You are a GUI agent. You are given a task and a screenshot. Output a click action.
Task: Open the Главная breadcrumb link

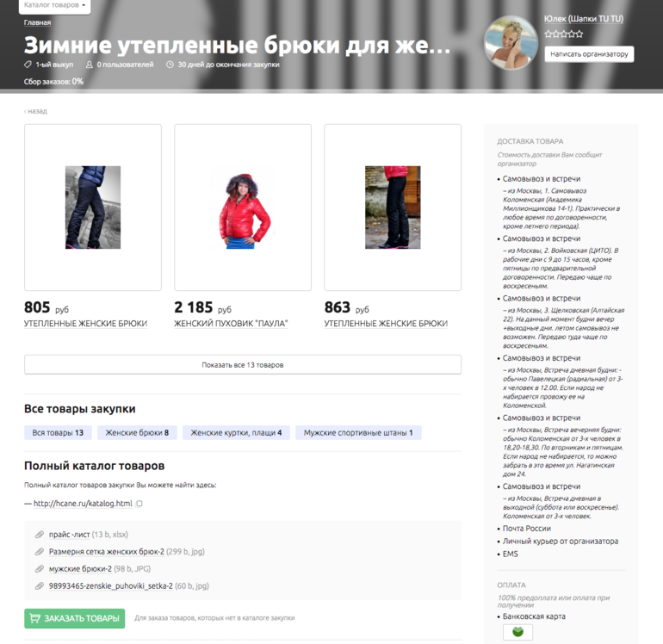coord(37,22)
